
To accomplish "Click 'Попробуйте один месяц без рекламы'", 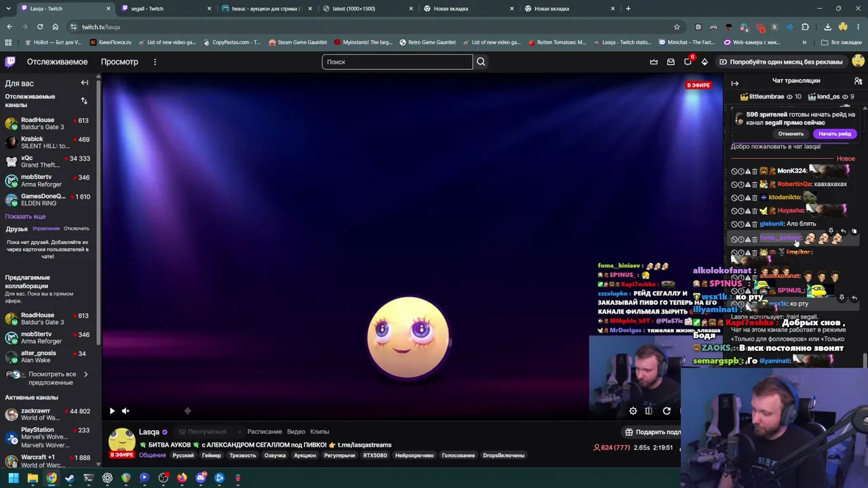I will tap(781, 62).
